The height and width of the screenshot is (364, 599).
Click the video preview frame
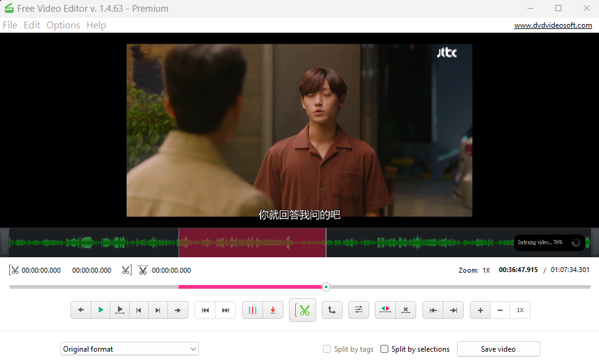tap(299, 130)
